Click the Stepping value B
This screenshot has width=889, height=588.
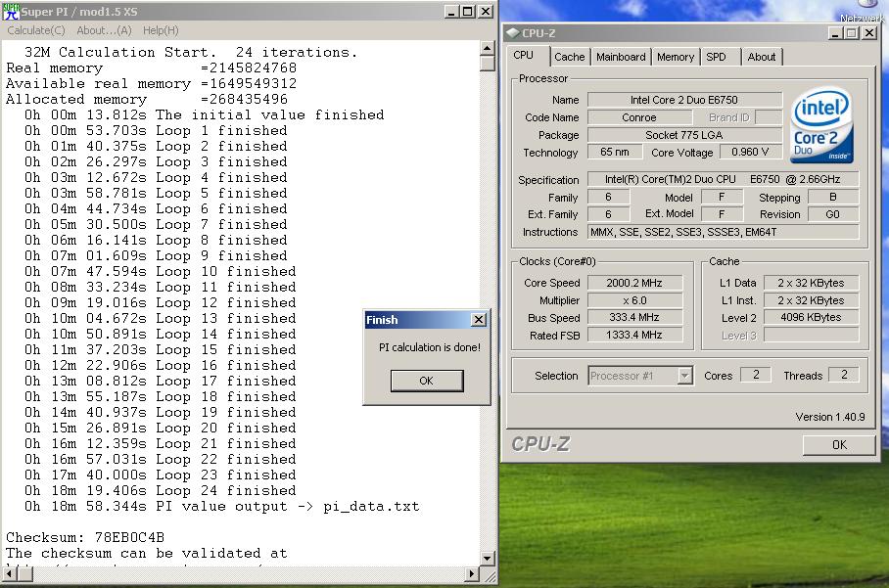click(833, 197)
